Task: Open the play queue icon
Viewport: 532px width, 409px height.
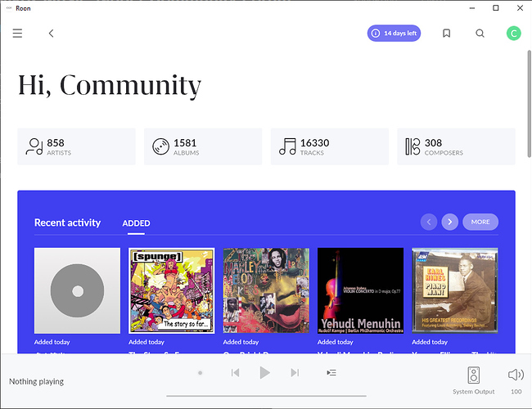Action: (x=331, y=372)
